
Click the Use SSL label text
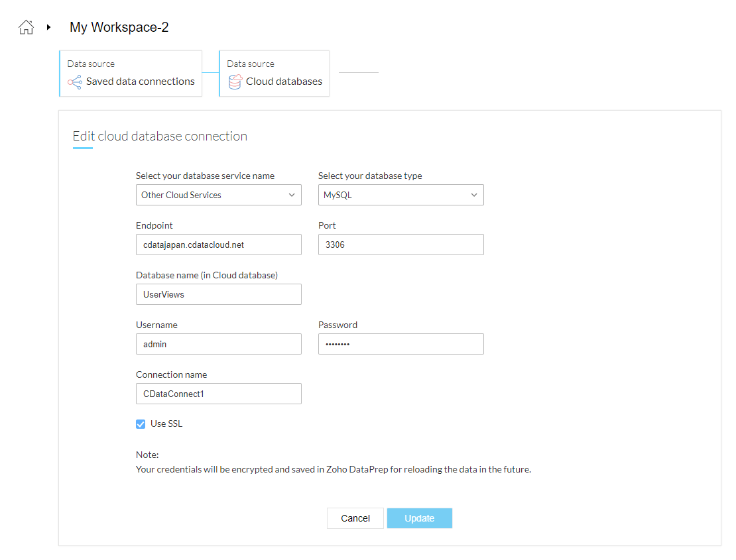coord(166,424)
